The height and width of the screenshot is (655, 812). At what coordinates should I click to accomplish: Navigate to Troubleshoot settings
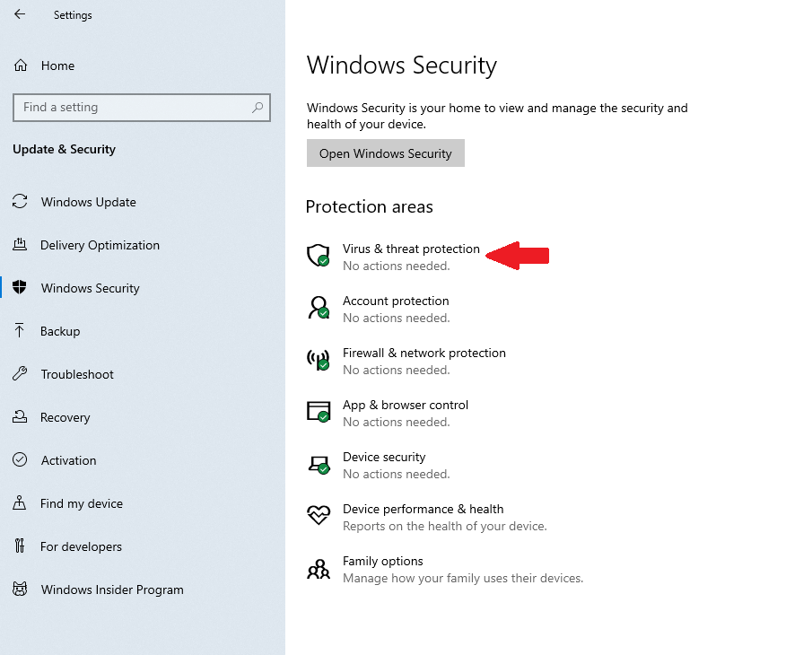pyautogui.click(x=77, y=374)
